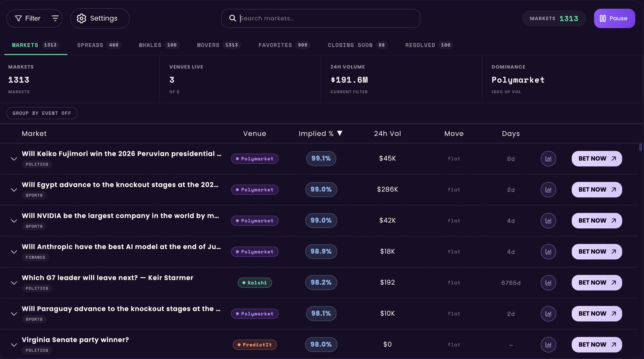644x359 pixels.
Task: Click SPORTS tag under Egypt row
Action: click(x=34, y=195)
